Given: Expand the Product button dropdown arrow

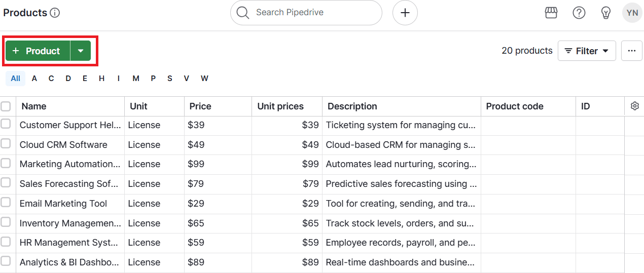Looking at the screenshot, I should pos(81,51).
